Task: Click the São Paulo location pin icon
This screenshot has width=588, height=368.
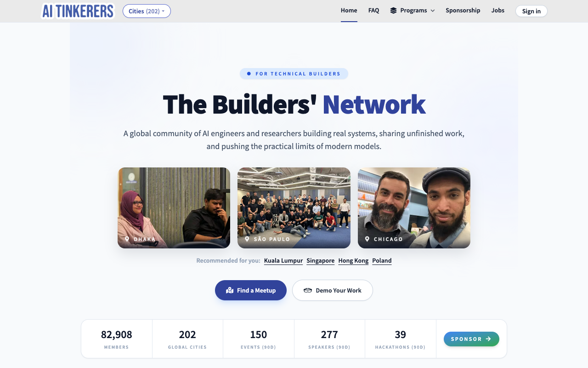Action: [x=247, y=239]
